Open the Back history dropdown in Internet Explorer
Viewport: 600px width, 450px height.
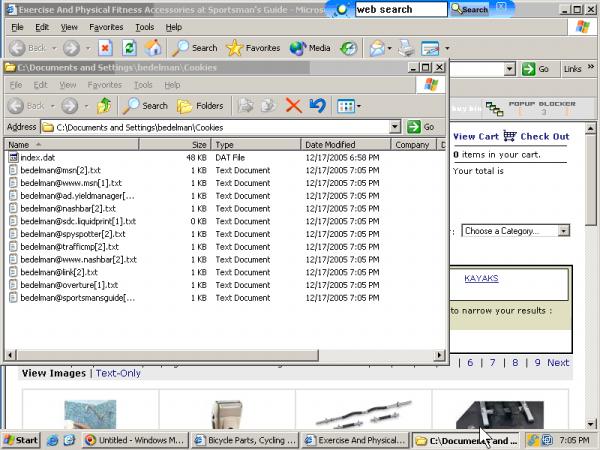tap(54, 48)
